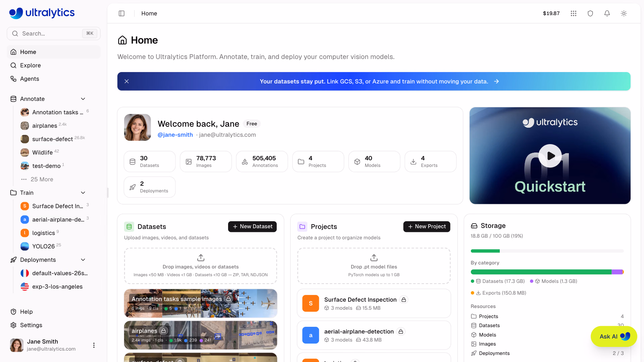This screenshot has width=644, height=362.
Task: Click the shield icon in top bar
Action: [590, 13]
